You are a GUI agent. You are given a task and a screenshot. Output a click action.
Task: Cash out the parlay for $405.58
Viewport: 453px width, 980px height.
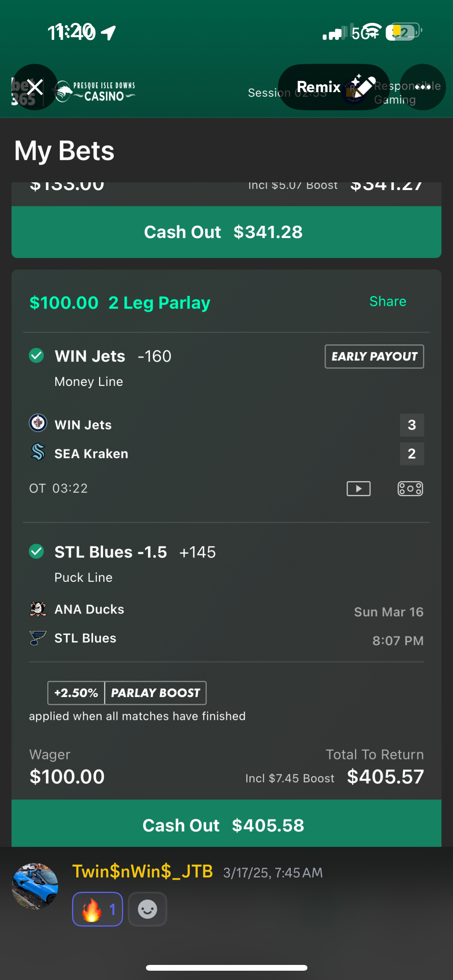(x=226, y=825)
